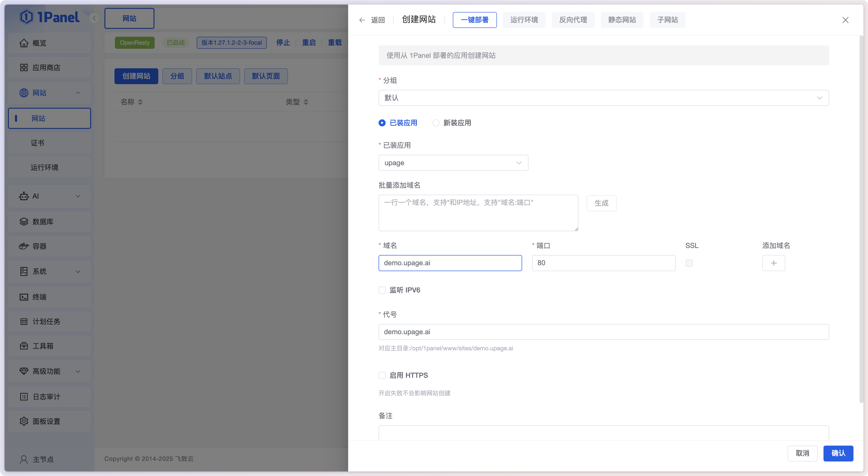Click the calendar icon for 计划任务
The image size is (868, 476).
(x=24, y=321)
